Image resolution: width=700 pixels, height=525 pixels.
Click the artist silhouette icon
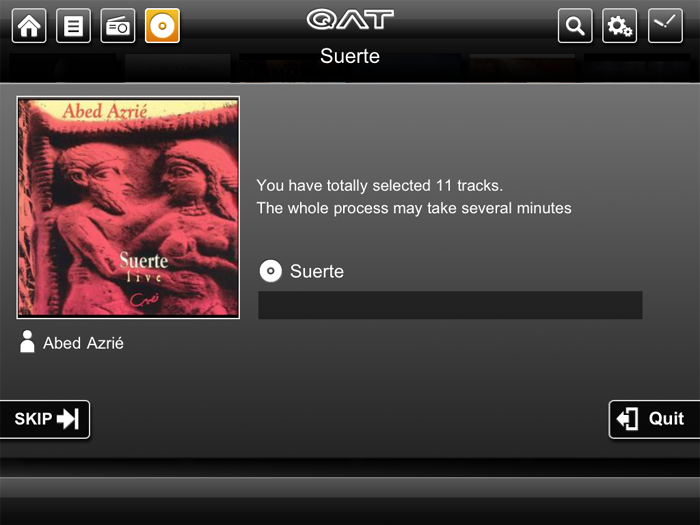(27, 342)
